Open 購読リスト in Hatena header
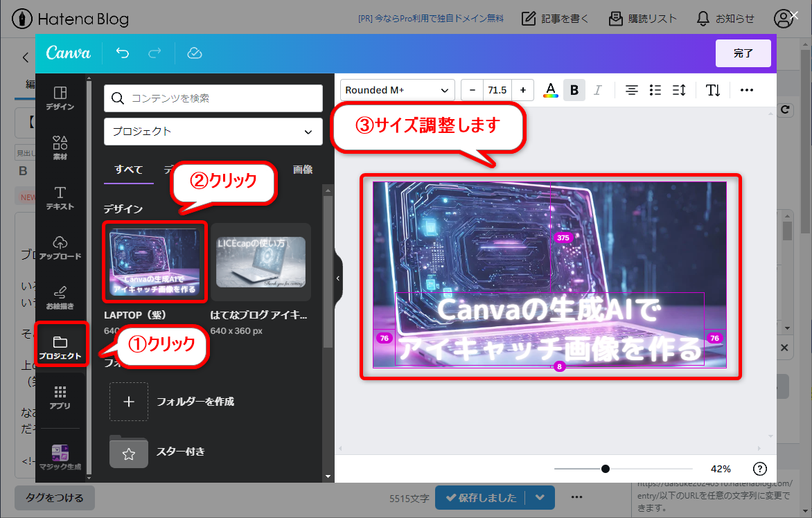The width and height of the screenshot is (812, 518). 643,19
